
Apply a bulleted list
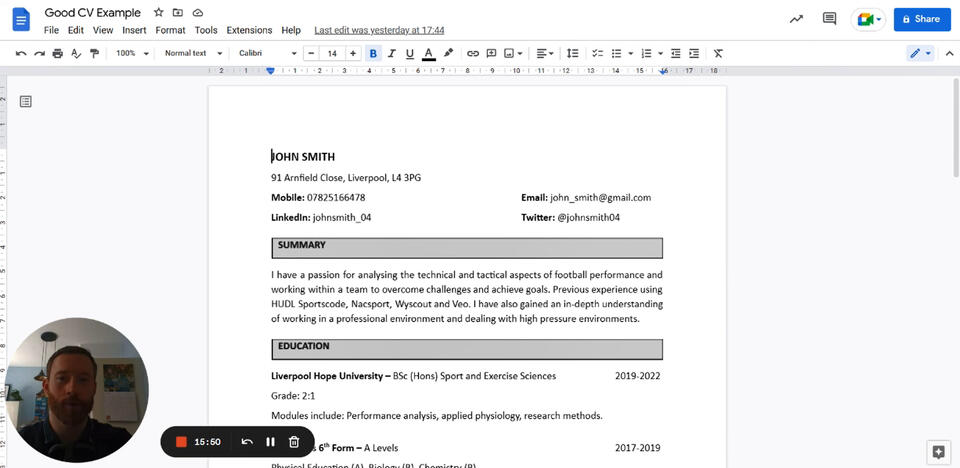coord(617,53)
